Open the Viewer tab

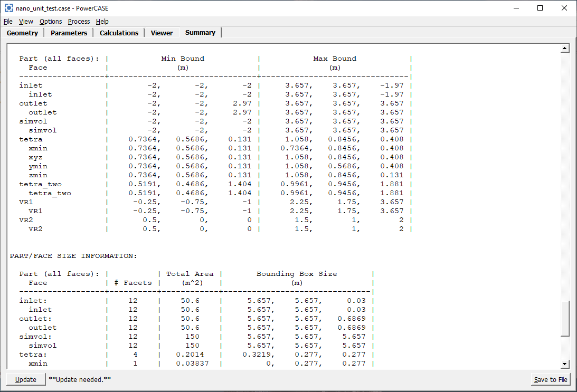tap(162, 33)
